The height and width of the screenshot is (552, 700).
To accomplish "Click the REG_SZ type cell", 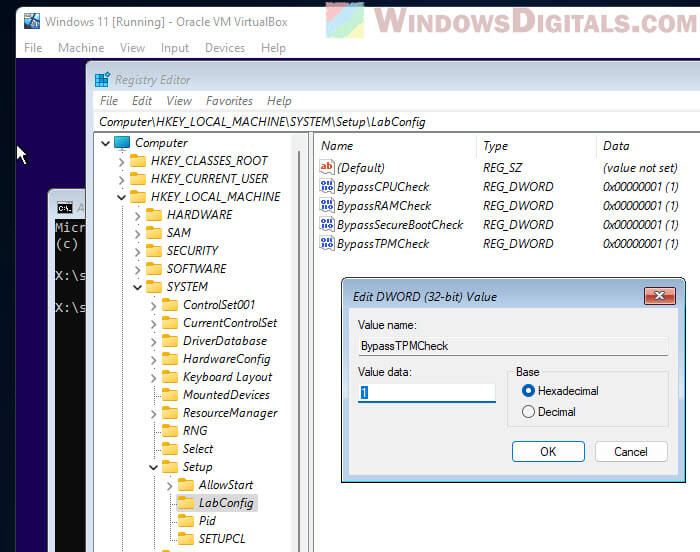I will (x=502, y=168).
